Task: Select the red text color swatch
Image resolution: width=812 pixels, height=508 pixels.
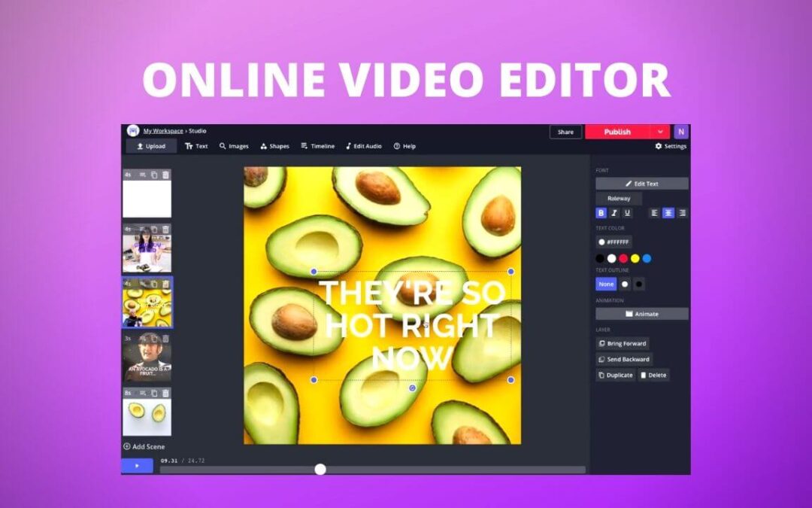Action: click(622, 259)
